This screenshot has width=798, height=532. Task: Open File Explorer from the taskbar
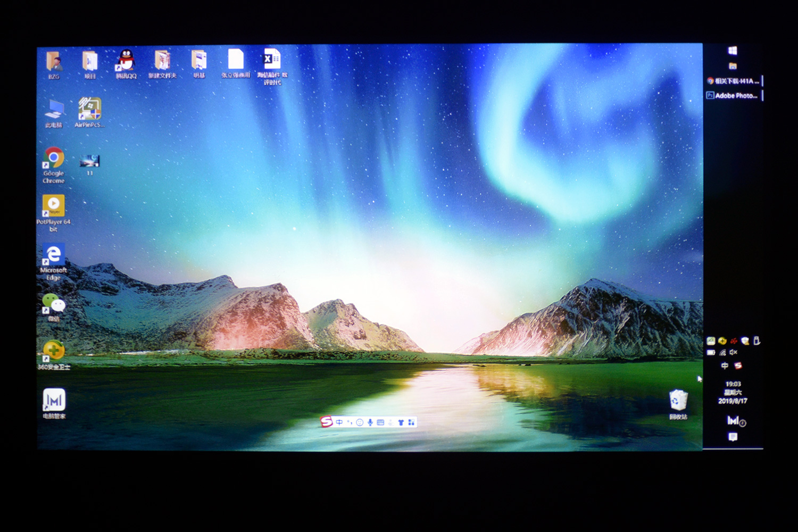tap(733, 66)
